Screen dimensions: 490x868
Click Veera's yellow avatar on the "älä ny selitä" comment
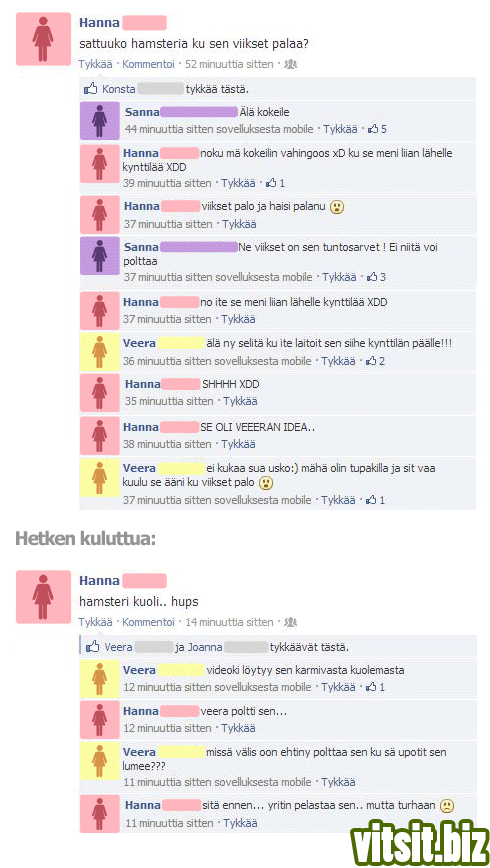coord(99,352)
